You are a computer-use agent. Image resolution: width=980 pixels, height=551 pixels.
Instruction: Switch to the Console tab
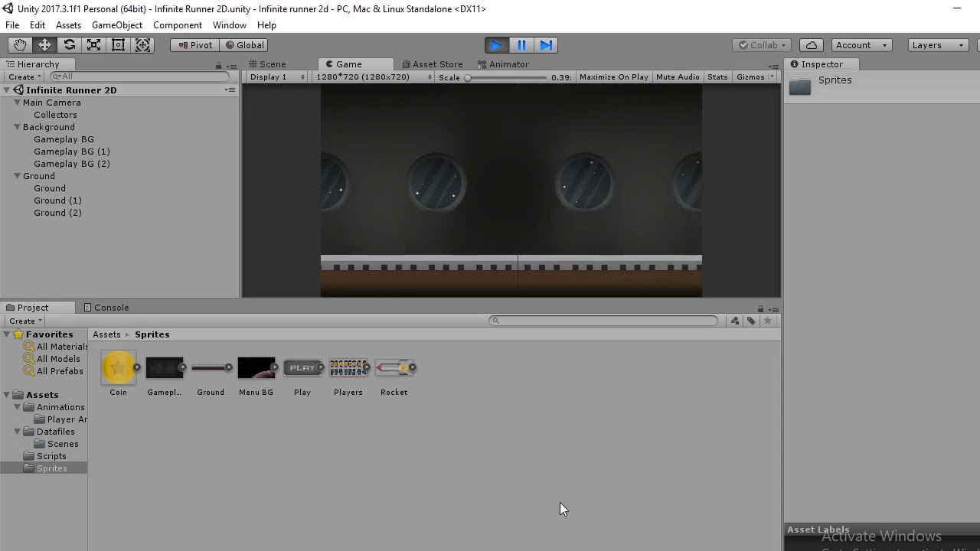click(x=106, y=308)
